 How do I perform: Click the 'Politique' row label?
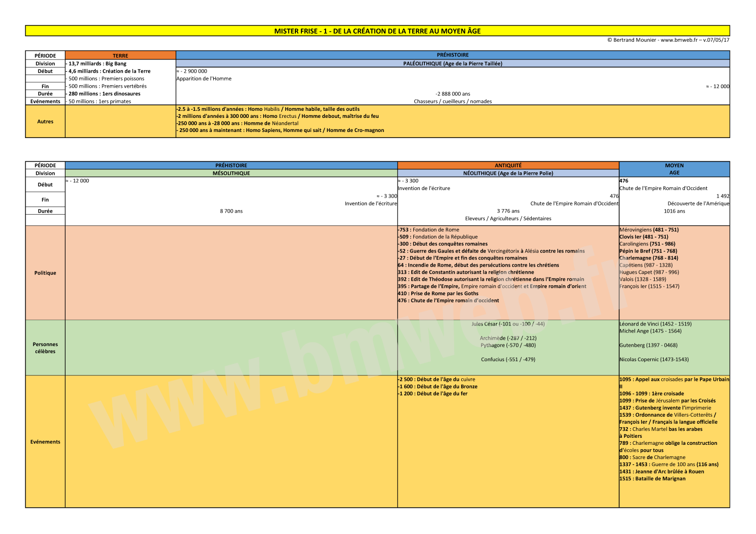pos(45,273)
